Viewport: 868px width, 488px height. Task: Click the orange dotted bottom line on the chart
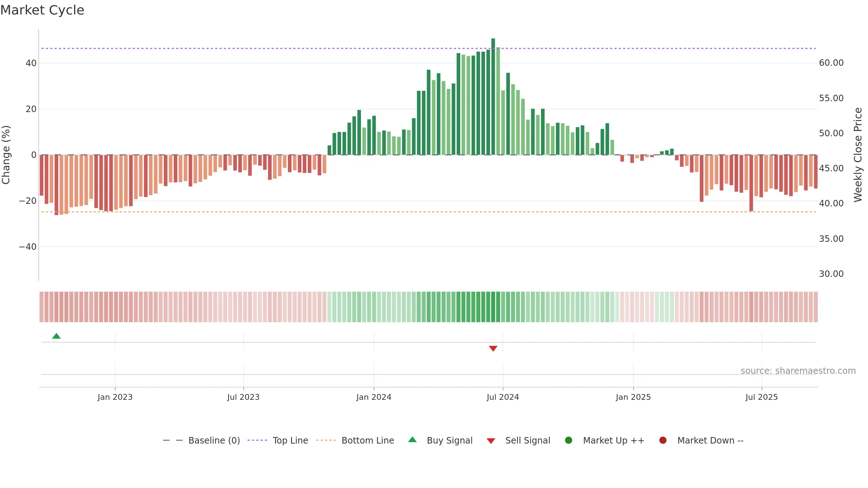429,212
